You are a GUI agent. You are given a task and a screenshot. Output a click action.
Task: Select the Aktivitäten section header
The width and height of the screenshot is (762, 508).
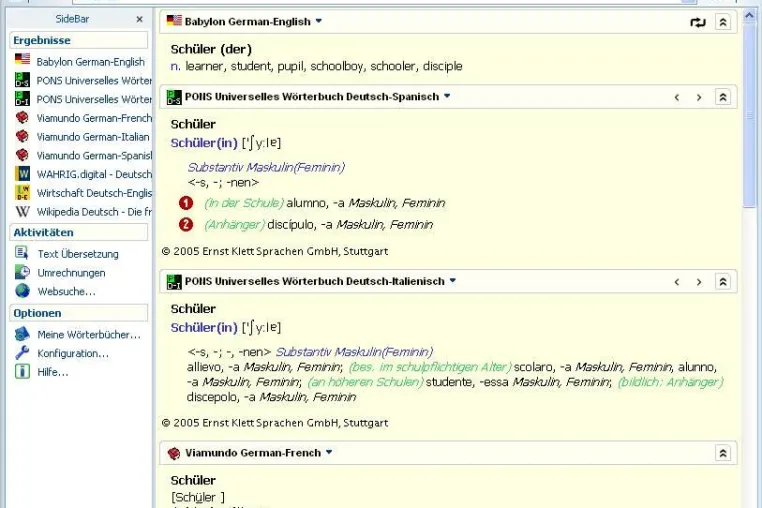(79, 232)
